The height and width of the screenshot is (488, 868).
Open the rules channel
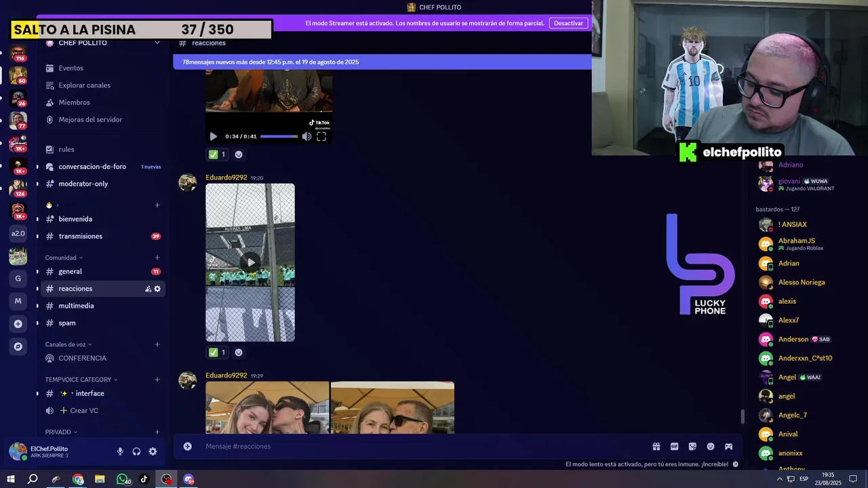coord(103,150)
